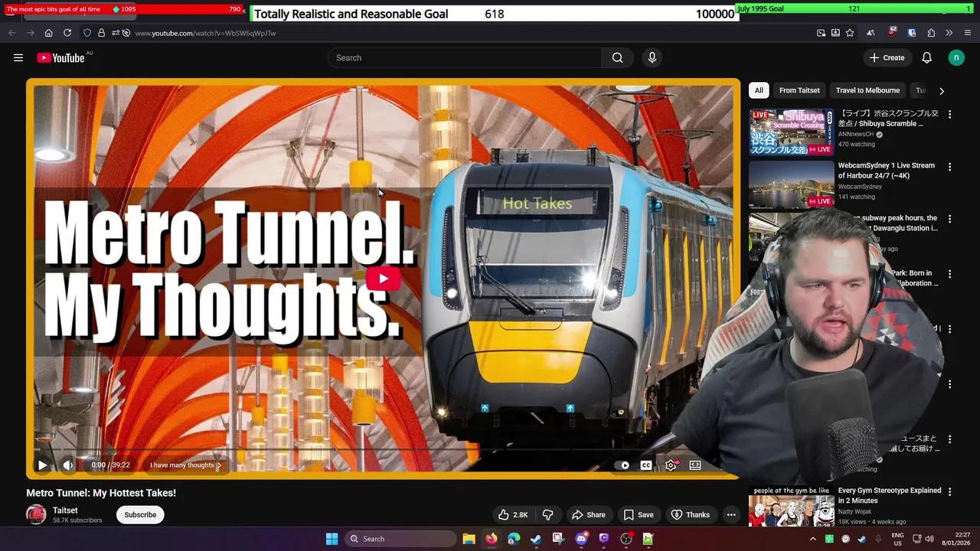Bookmark page with star icon
The image size is (980, 551).
pyautogui.click(x=850, y=33)
